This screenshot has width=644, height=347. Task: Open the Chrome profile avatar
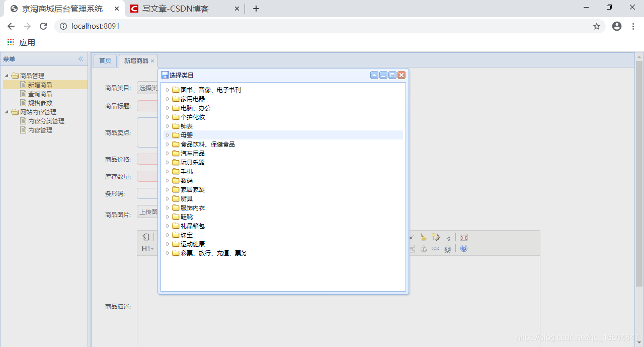point(617,26)
